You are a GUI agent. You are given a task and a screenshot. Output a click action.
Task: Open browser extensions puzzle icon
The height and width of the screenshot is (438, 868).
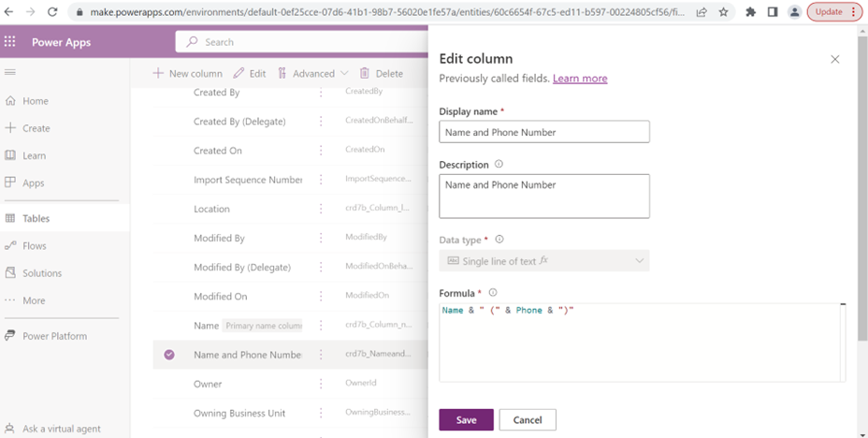pyautogui.click(x=751, y=11)
